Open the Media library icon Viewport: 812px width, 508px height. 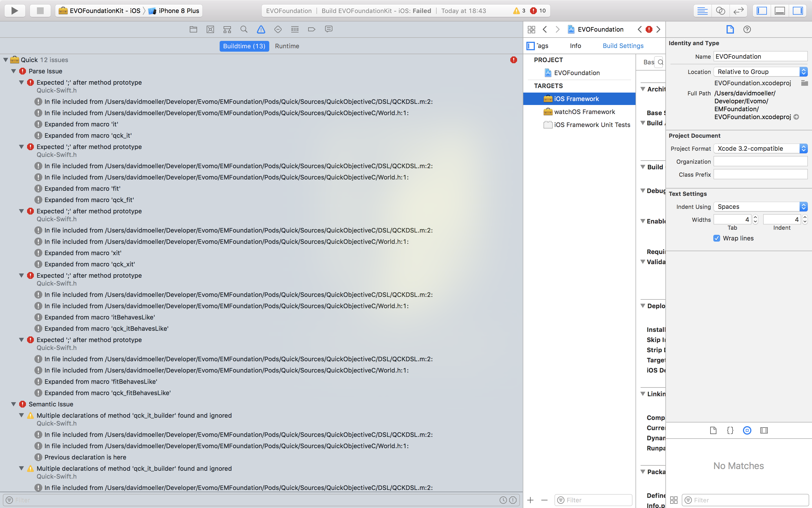pos(764,430)
